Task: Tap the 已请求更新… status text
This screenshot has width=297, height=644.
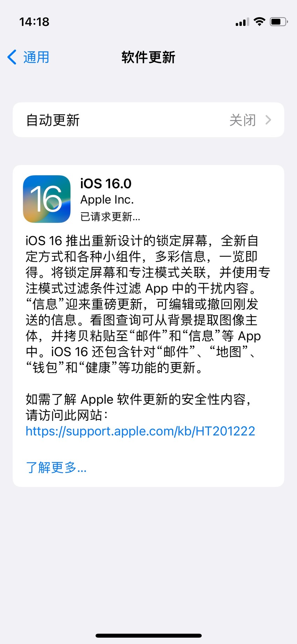Action: tap(110, 217)
